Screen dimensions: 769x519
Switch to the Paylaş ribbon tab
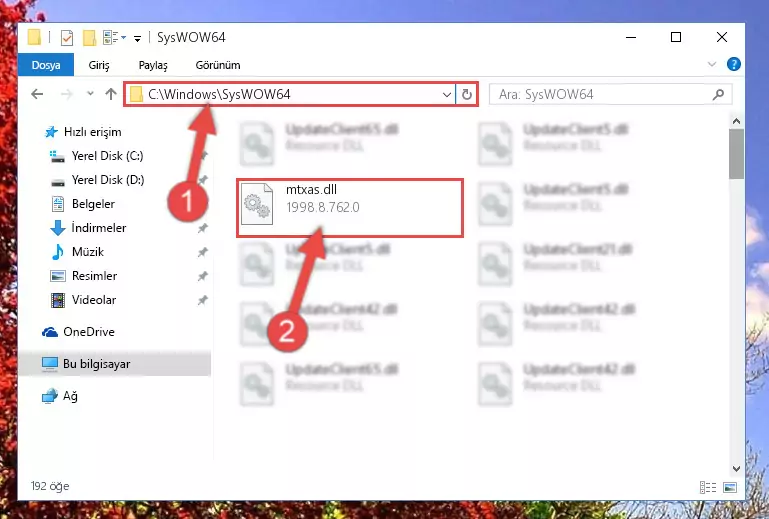click(x=153, y=65)
